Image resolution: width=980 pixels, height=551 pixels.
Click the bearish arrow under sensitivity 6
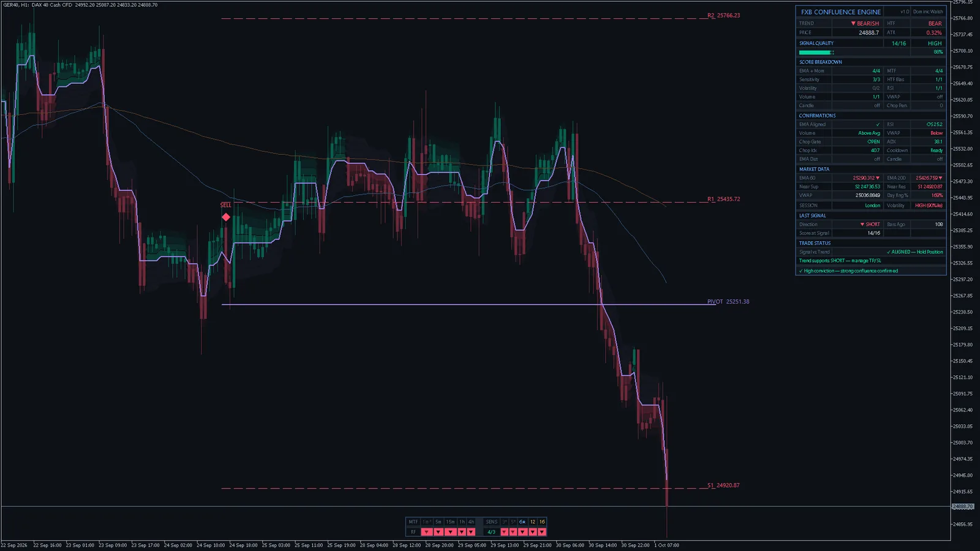(522, 532)
